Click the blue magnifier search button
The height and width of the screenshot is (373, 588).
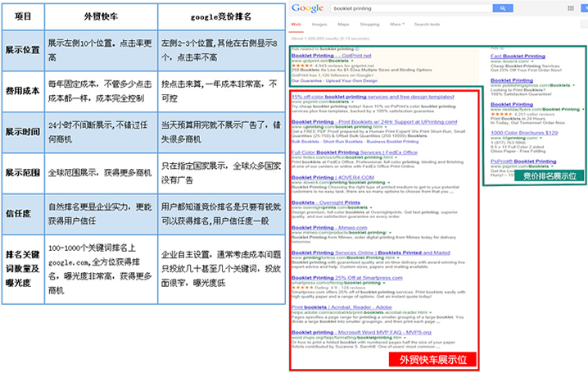(503, 8)
